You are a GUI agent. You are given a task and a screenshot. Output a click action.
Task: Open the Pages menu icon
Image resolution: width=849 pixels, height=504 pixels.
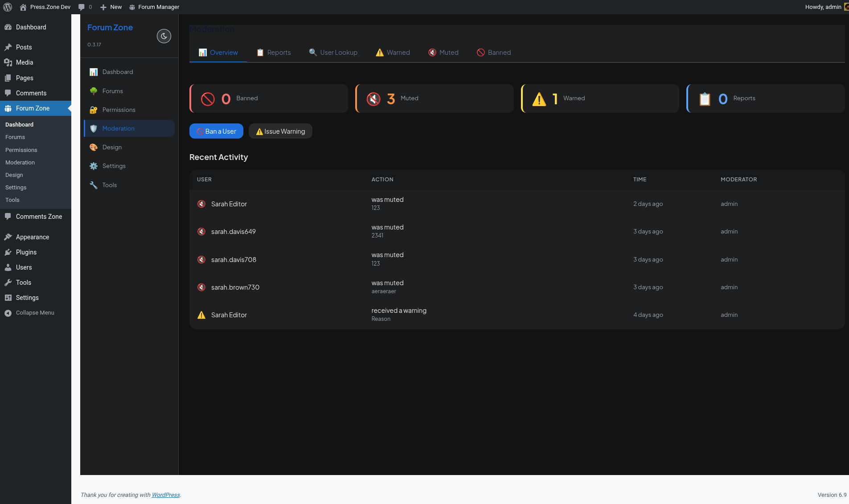8,78
